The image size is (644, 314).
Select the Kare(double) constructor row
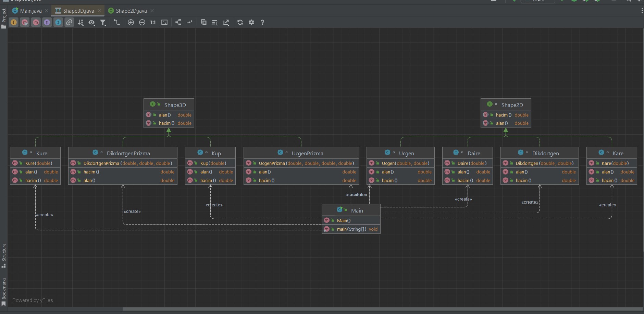click(x=612, y=163)
